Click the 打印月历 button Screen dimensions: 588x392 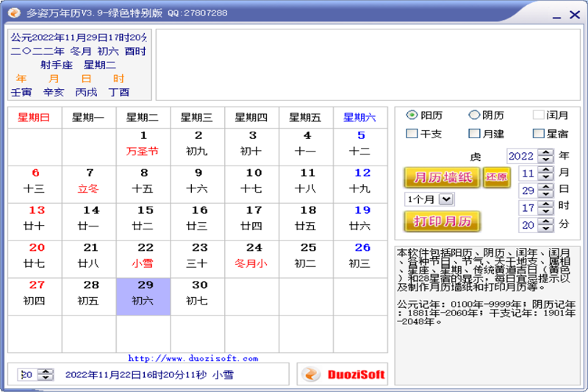click(442, 221)
